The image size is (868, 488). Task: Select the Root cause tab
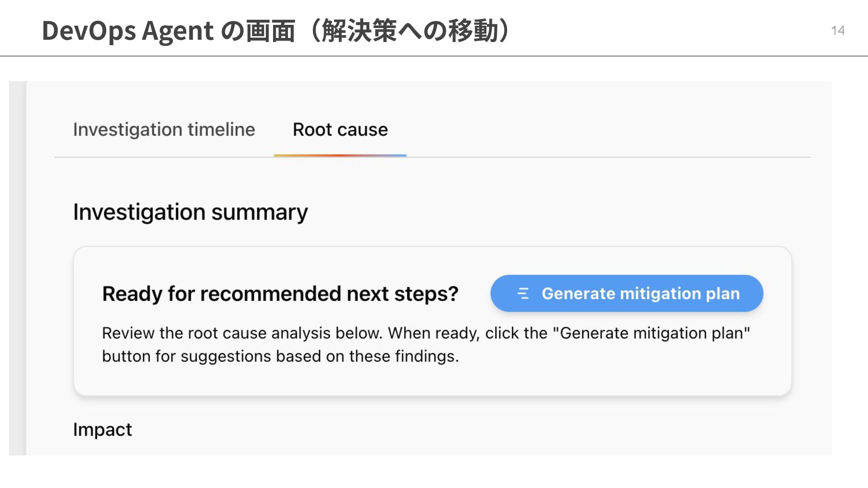click(340, 130)
